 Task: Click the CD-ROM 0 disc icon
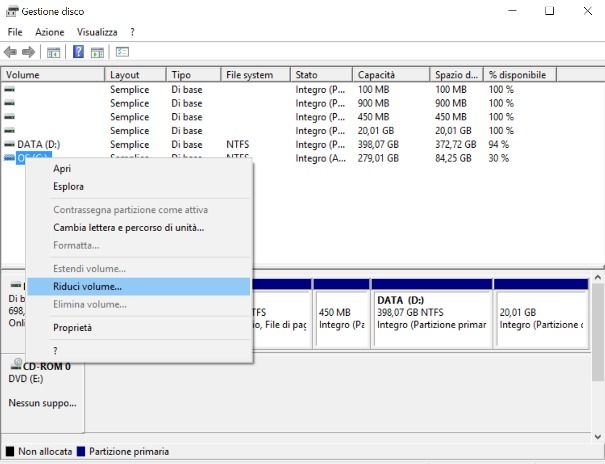(16, 364)
